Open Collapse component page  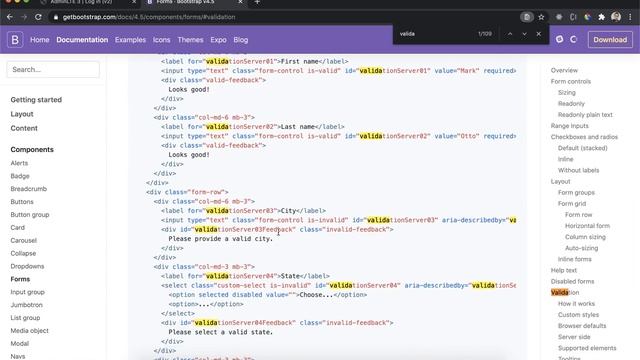pyautogui.click(x=23, y=253)
